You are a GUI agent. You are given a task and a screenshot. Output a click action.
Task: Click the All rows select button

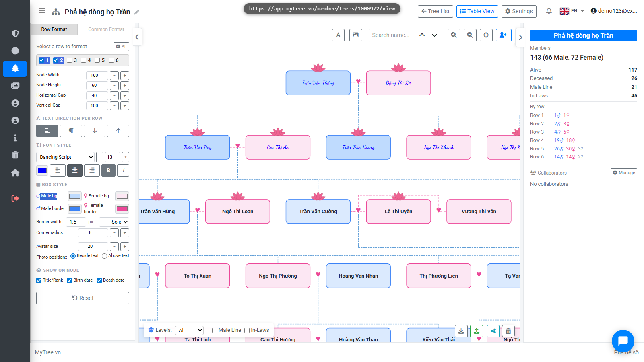point(121,46)
